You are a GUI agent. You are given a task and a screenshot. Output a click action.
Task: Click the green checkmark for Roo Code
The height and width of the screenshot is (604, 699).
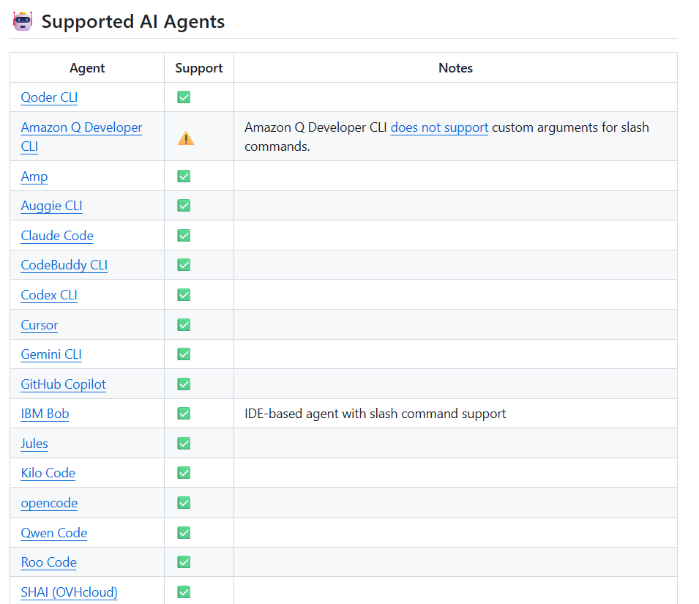pos(184,562)
